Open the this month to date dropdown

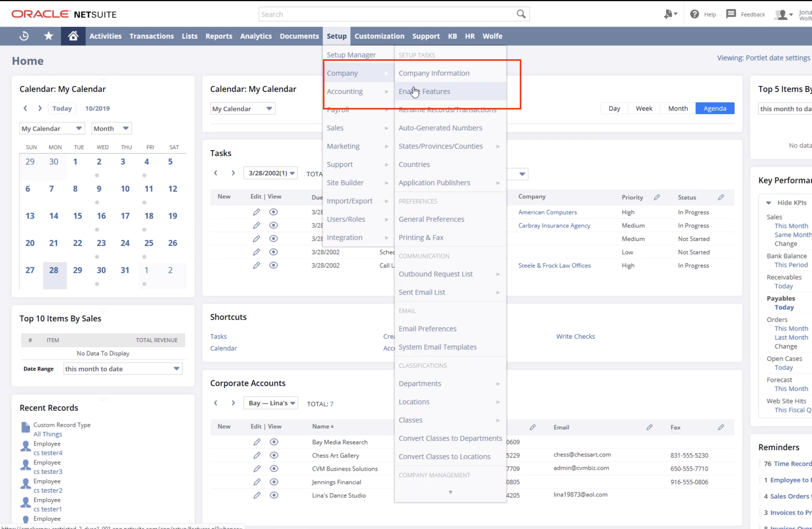coord(123,369)
